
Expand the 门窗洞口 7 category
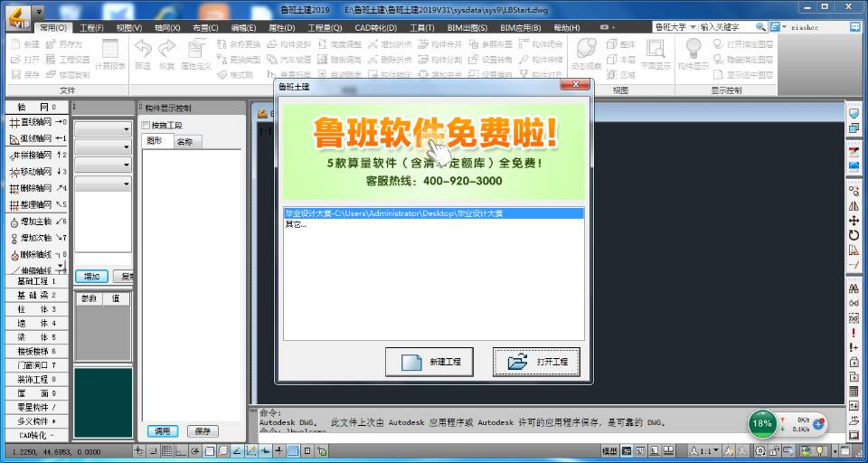pyautogui.click(x=37, y=365)
